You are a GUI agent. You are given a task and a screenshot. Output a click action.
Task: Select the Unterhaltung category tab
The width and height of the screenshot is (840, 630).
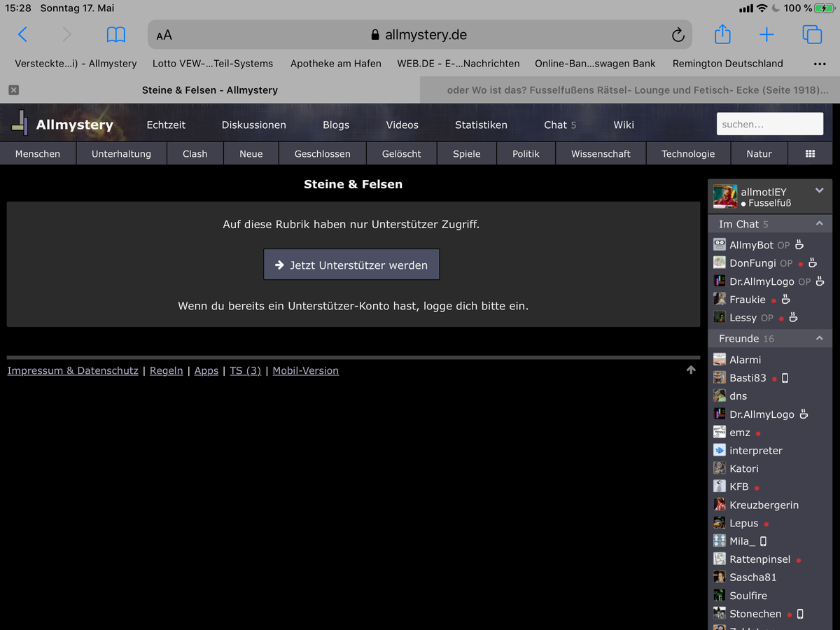coord(121,153)
